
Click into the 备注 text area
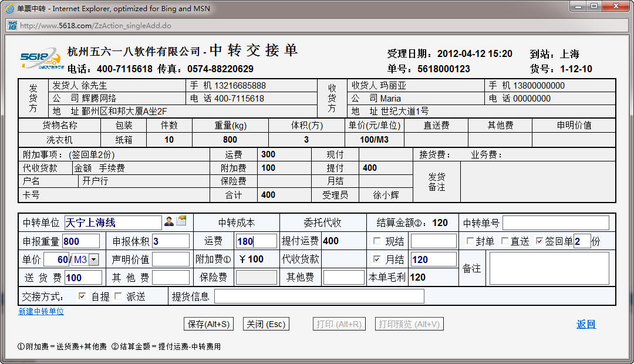coord(549,268)
